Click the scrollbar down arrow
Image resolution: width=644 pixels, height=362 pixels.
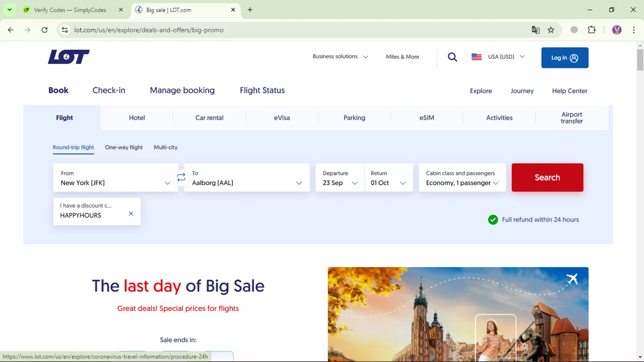pos(640,357)
